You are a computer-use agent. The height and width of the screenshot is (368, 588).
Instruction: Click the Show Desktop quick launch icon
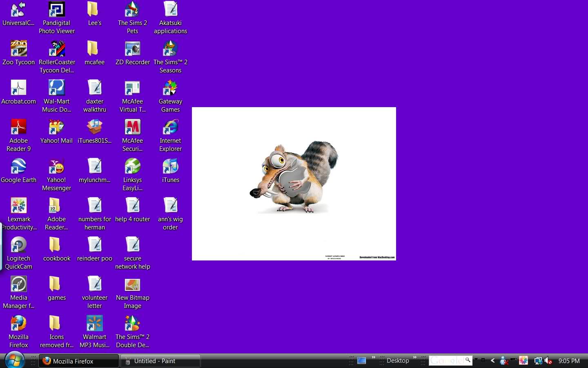click(x=362, y=361)
